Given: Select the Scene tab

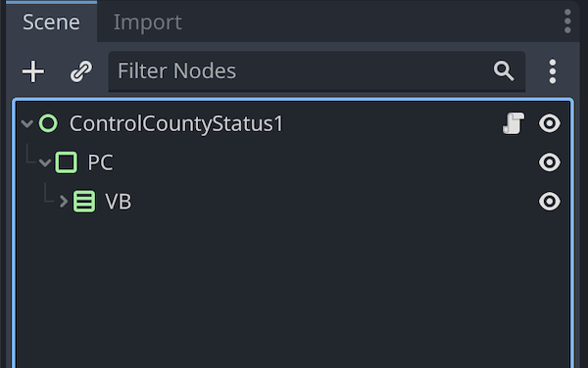Looking at the screenshot, I should point(51,23).
